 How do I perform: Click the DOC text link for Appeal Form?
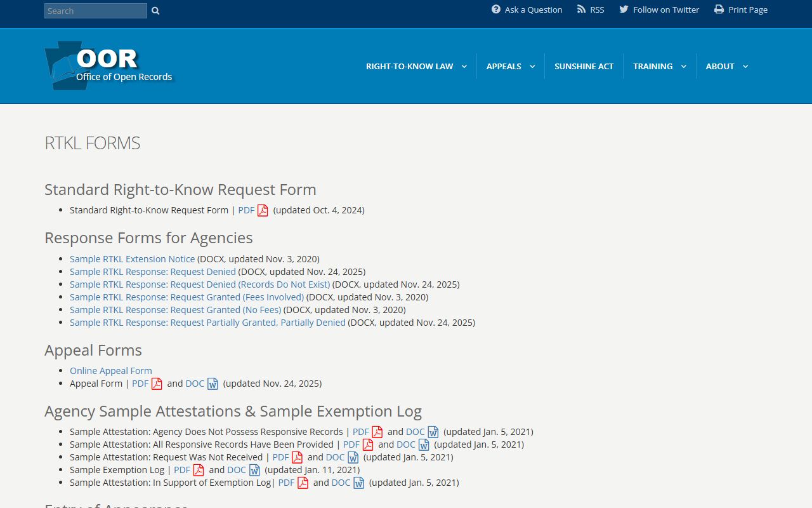pos(195,384)
